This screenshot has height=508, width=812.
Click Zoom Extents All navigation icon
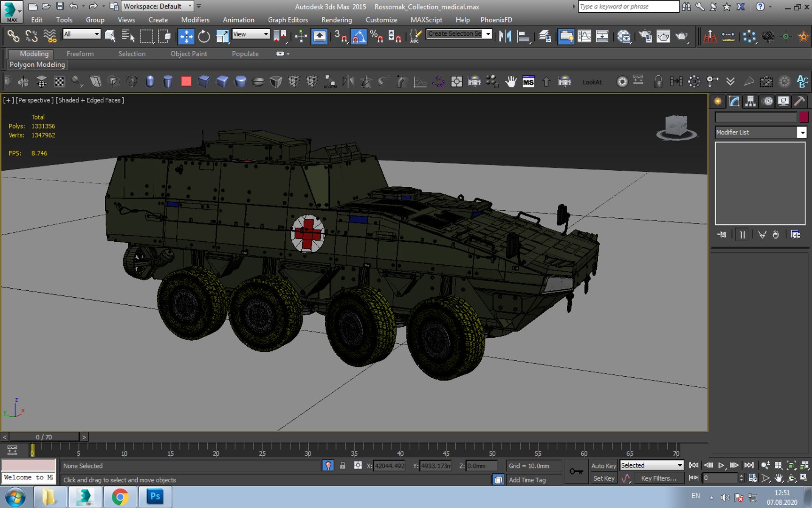(x=804, y=465)
